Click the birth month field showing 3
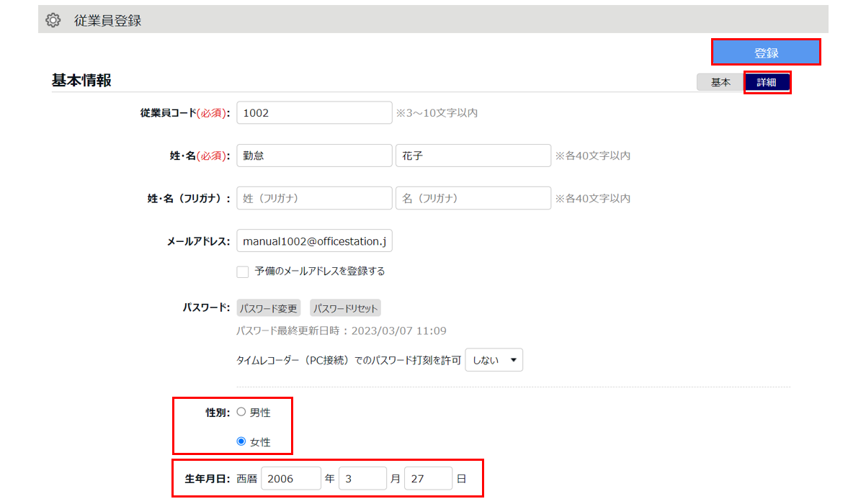The image size is (866, 504). 362,478
